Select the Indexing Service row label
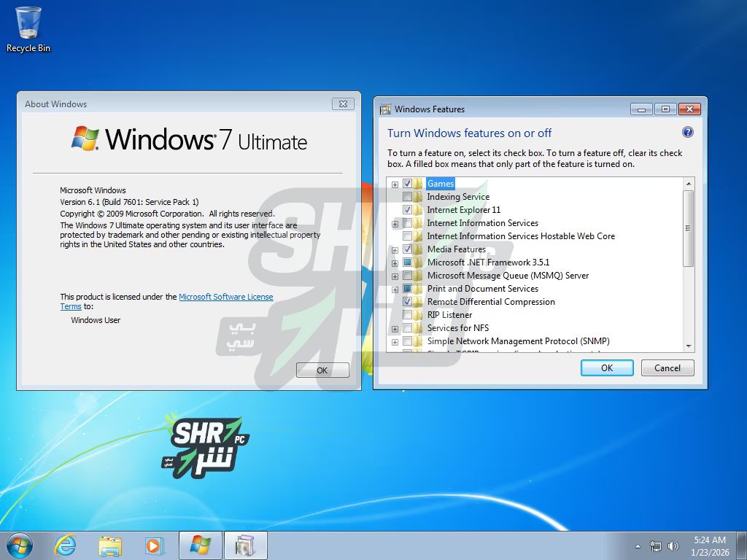The image size is (747, 560). pos(458,197)
